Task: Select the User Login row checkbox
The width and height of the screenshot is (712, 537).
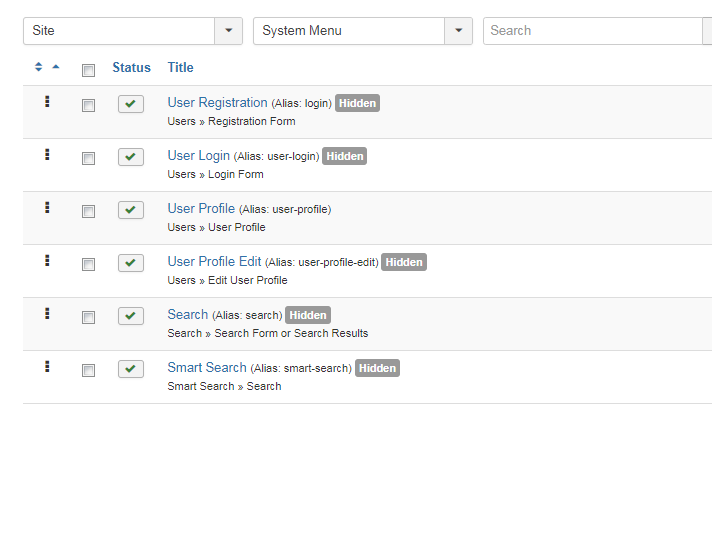Action: (88, 158)
